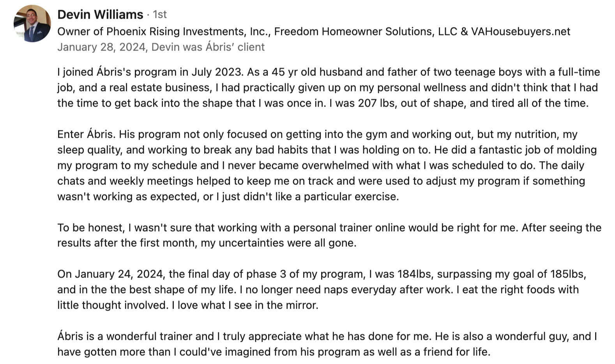Viewport: 615px width, 364px height.
Task: Click VAHousebuyers.net in the headline
Action: tap(521, 32)
